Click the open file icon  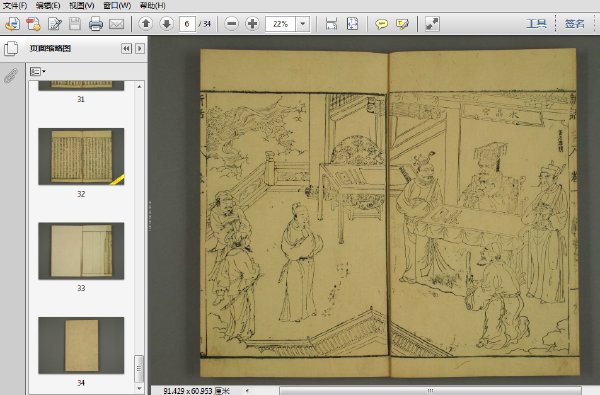pos(12,24)
